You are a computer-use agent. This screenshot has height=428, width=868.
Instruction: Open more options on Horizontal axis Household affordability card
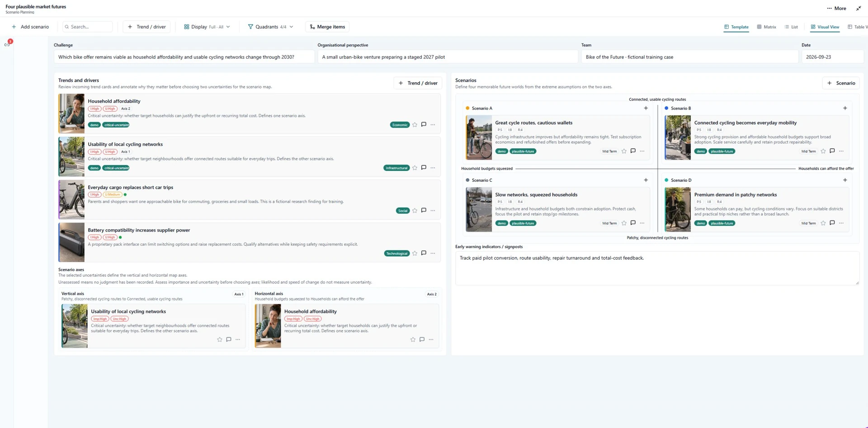(431, 339)
